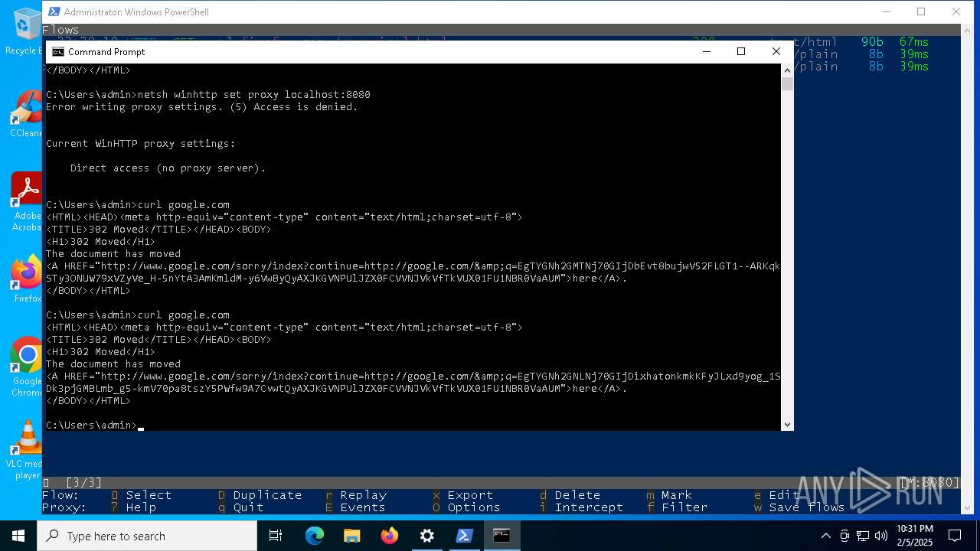
Task: Open File Explorer from the taskbar
Action: (x=352, y=536)
